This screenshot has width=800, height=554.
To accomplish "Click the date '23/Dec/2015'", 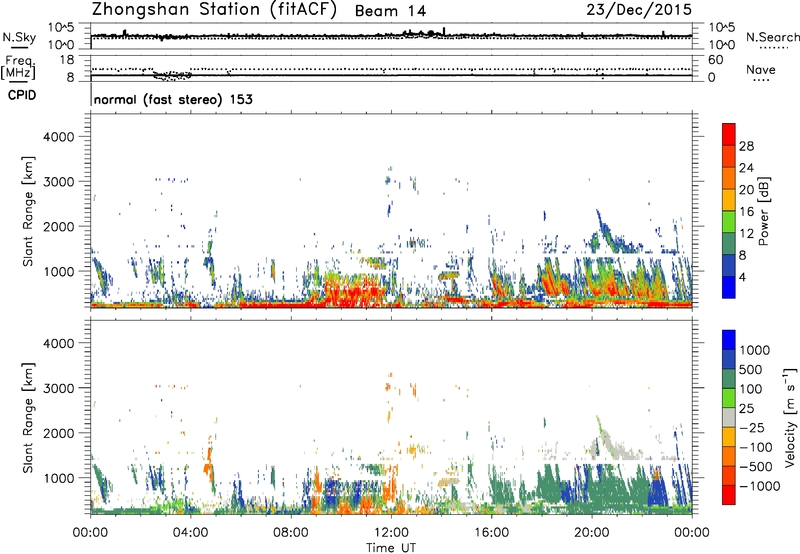I will tap(639, 10).
